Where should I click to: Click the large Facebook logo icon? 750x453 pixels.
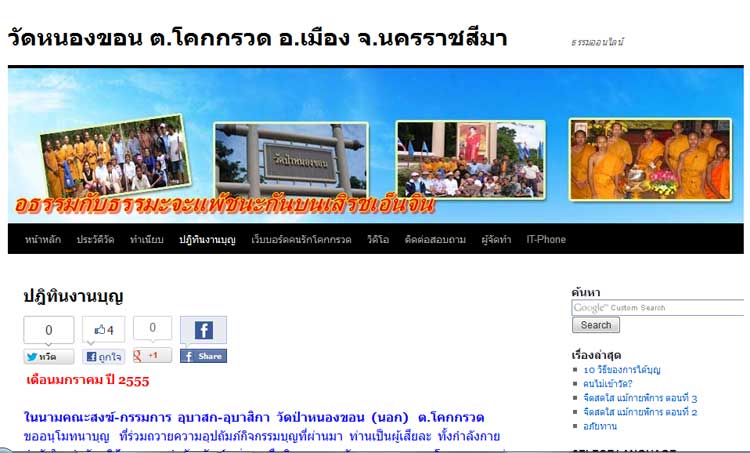pos(203,330)
